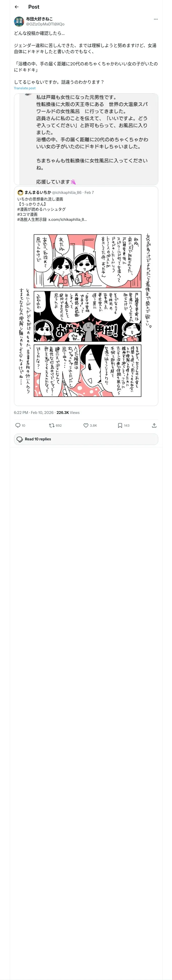Click the reply speech bubble icon
172x980 pixels.
tap(18, 425)
